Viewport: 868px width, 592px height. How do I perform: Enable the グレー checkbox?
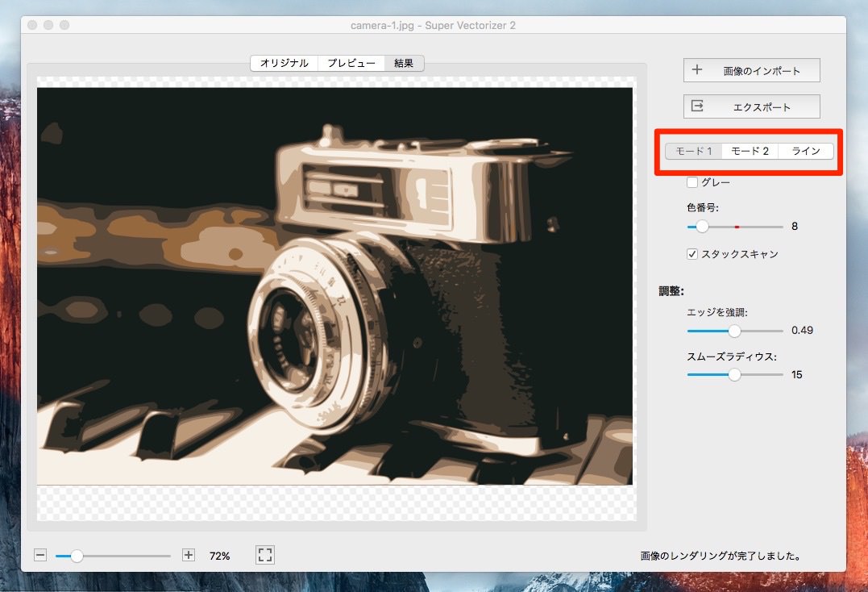pyautogui.click(x=692, y=182)
